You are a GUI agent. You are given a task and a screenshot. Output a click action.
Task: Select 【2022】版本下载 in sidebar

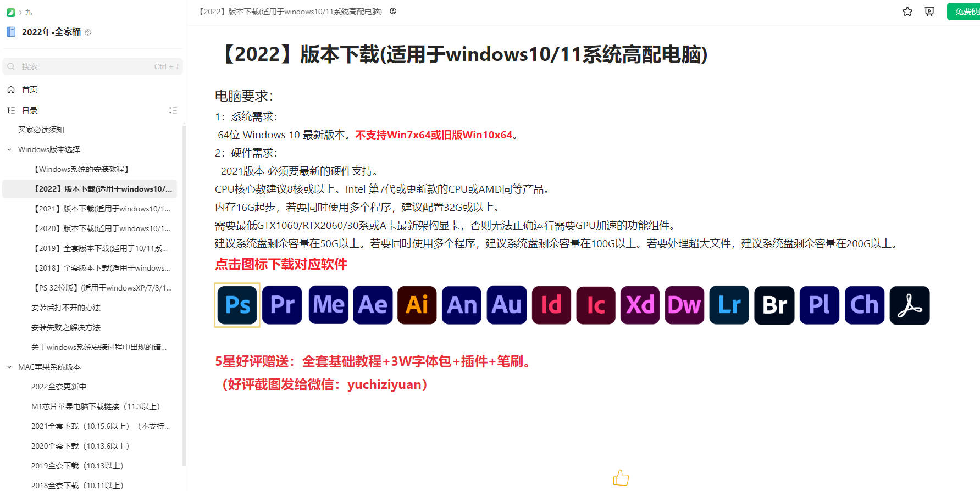[90, 189]
